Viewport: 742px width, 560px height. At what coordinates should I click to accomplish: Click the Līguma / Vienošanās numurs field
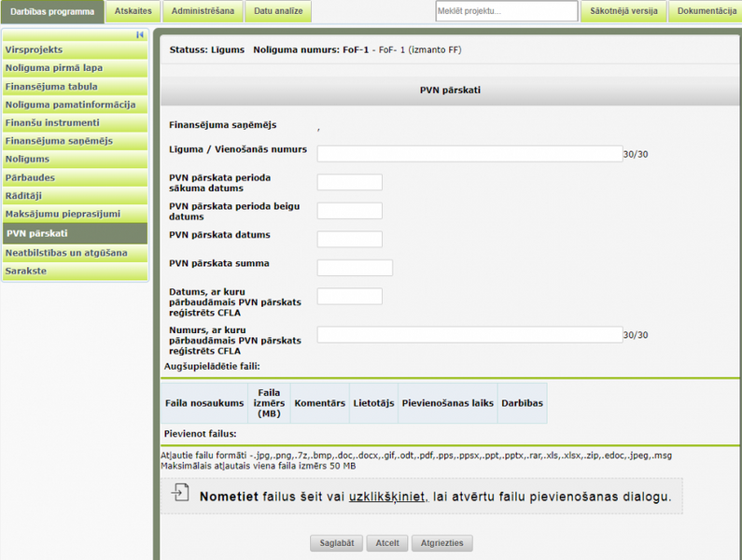click(469, 154)
